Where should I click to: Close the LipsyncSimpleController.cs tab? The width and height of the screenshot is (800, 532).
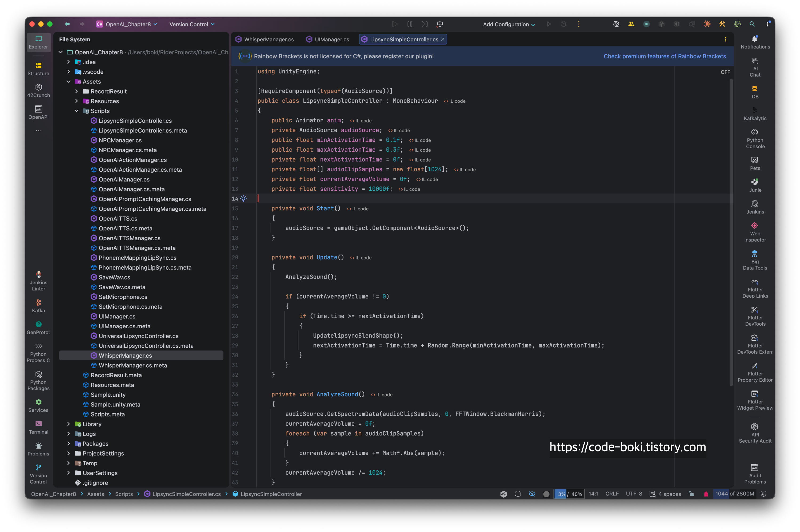point(442,39)
